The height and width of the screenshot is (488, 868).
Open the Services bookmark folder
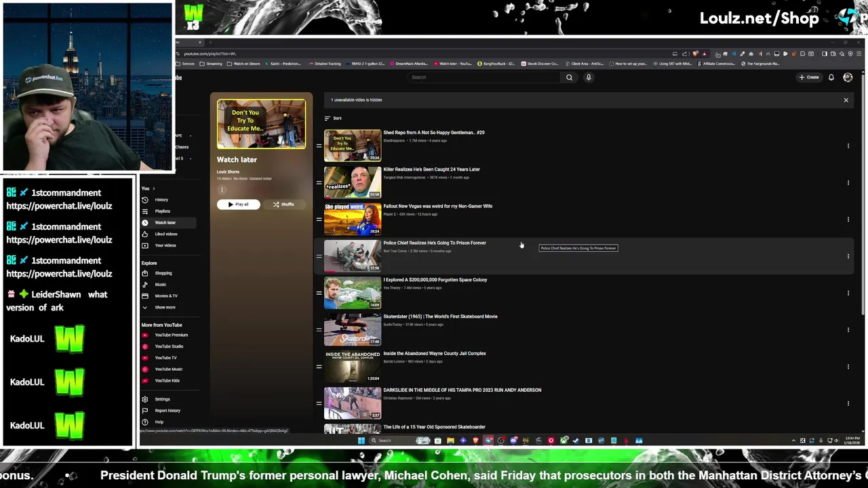point(185,64)
